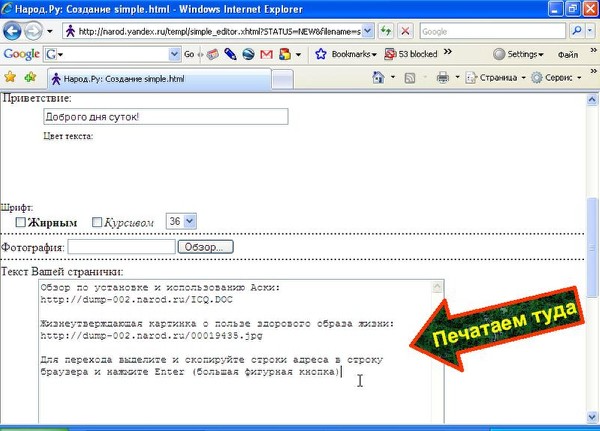This screenshot has width=600, height=431.
Task: Click the yellow Favorites star icon
Action: click(x=10, y=77)
